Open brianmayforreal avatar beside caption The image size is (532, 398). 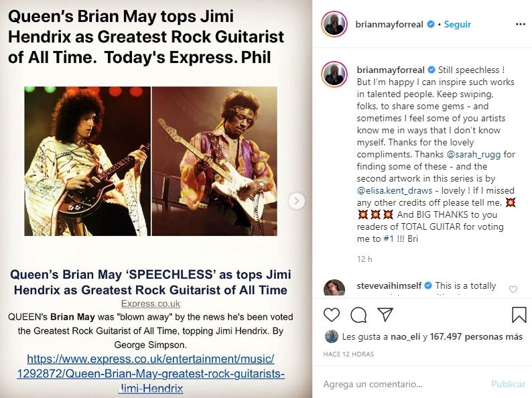coord(335,72)
